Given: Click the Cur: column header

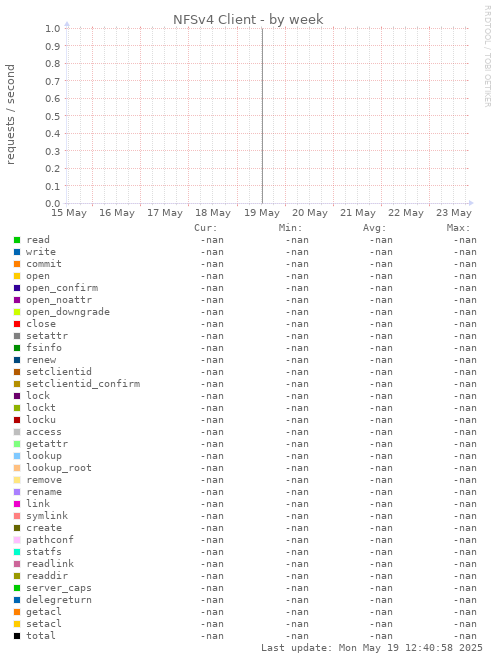Looking at the screenshot, I should coord(206,228).
